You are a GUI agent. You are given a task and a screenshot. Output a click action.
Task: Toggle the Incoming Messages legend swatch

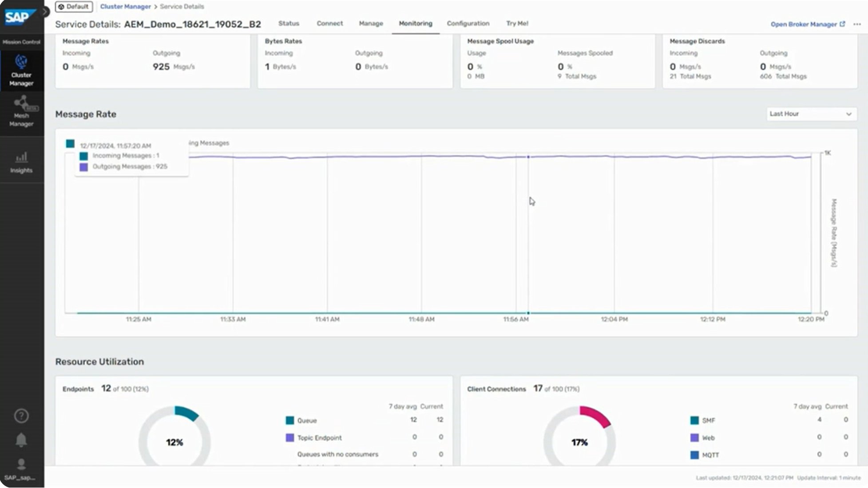coord(84,155)
